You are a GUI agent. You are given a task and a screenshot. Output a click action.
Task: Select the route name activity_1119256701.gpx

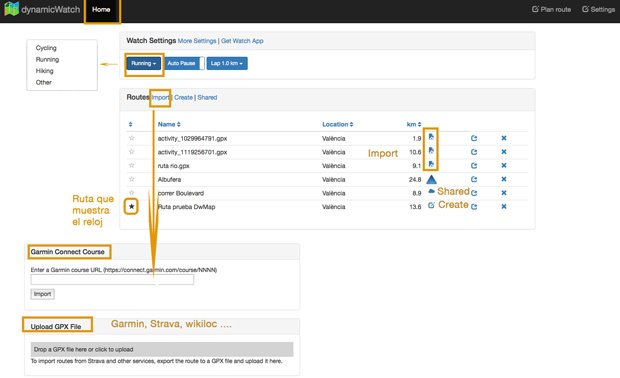click(x=192, y=152)
